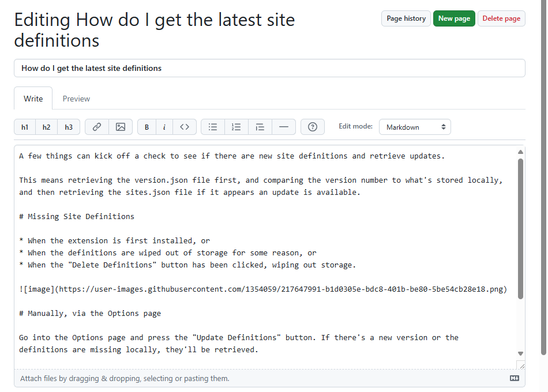The image size is (548, 392).
Task: Insert an image using the picture icon
Action: 120,127
